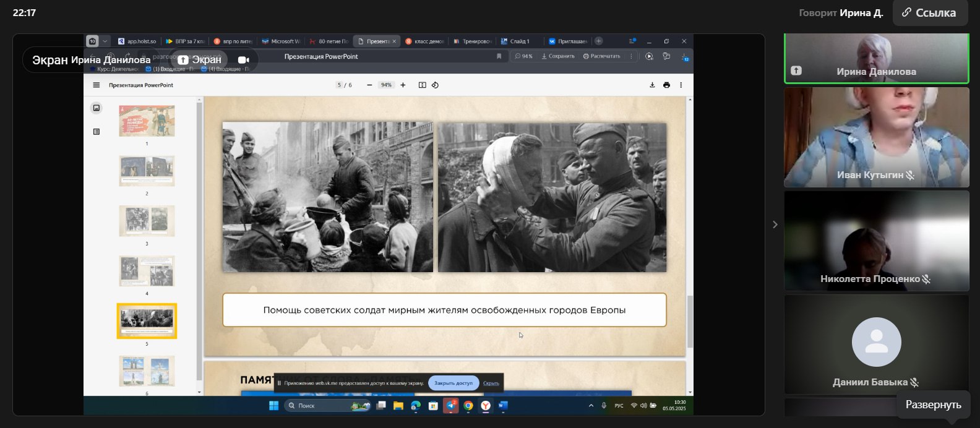Image resolution: width=980 pixels, height=428 pixels.
Task: Expand the hidden tray icons chevron
Action: click(x=591, y=406)
